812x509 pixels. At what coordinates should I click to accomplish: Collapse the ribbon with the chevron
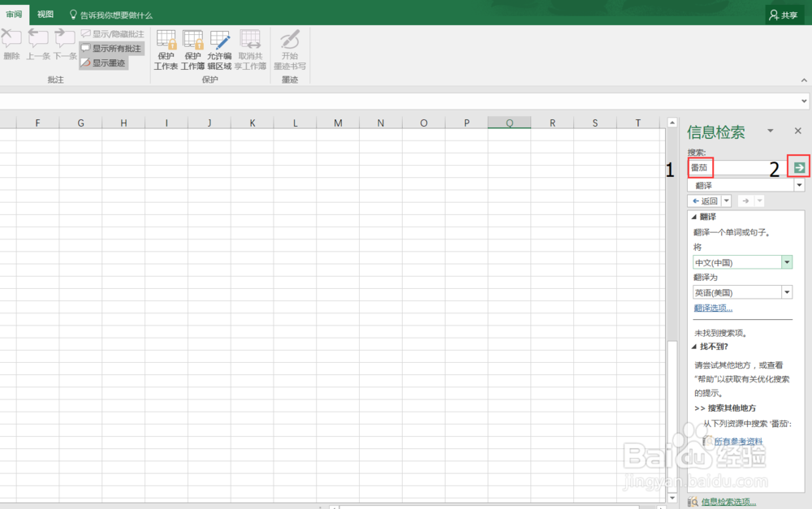[804, 80]
